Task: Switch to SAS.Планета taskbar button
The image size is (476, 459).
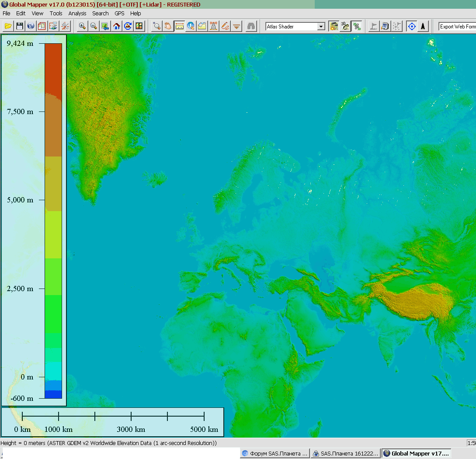Action: click(345, 453)
